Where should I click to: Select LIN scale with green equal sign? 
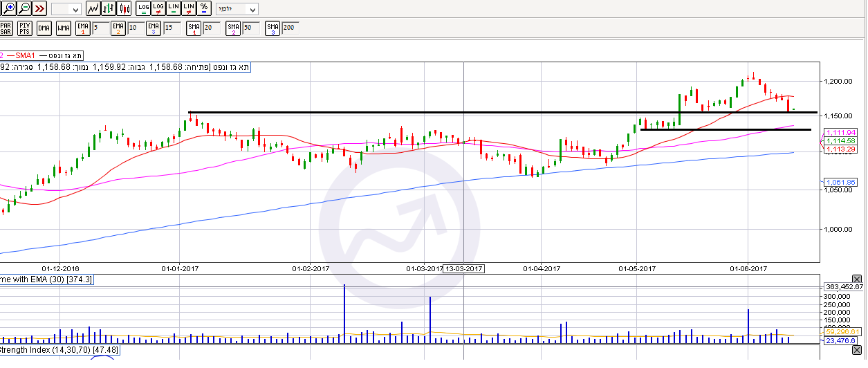(174, 9)
